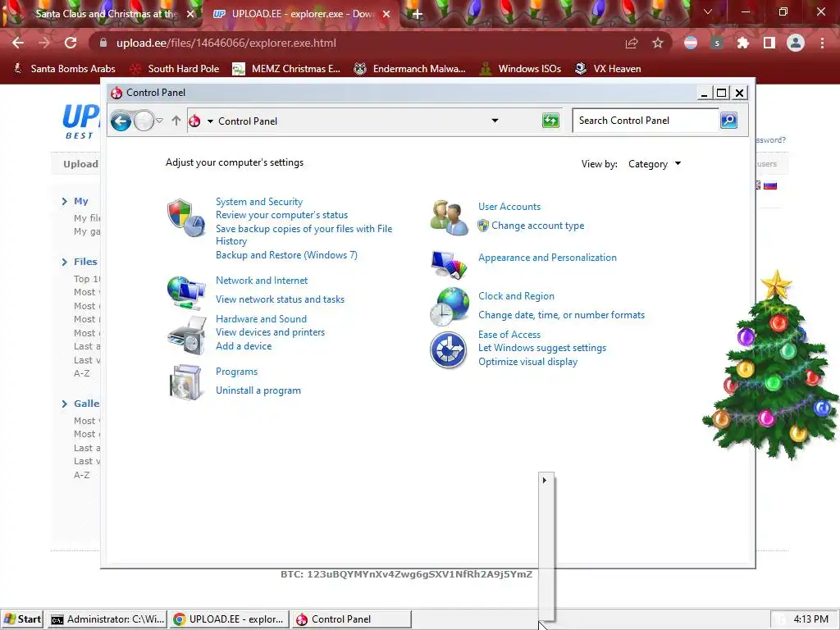Open the MEMZ Christmas bookmark
The width and height of the screenshot is (840, 630).
pos(286,69)
